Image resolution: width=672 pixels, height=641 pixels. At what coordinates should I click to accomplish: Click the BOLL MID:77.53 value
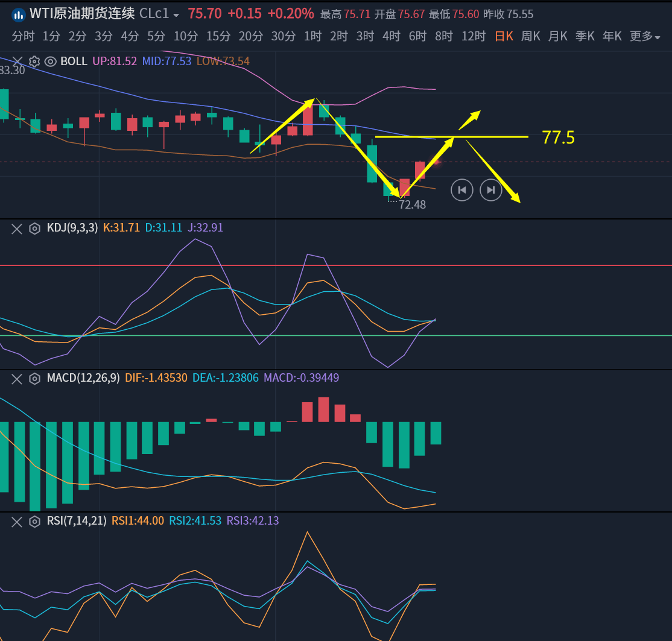click(x=166, y=62)
